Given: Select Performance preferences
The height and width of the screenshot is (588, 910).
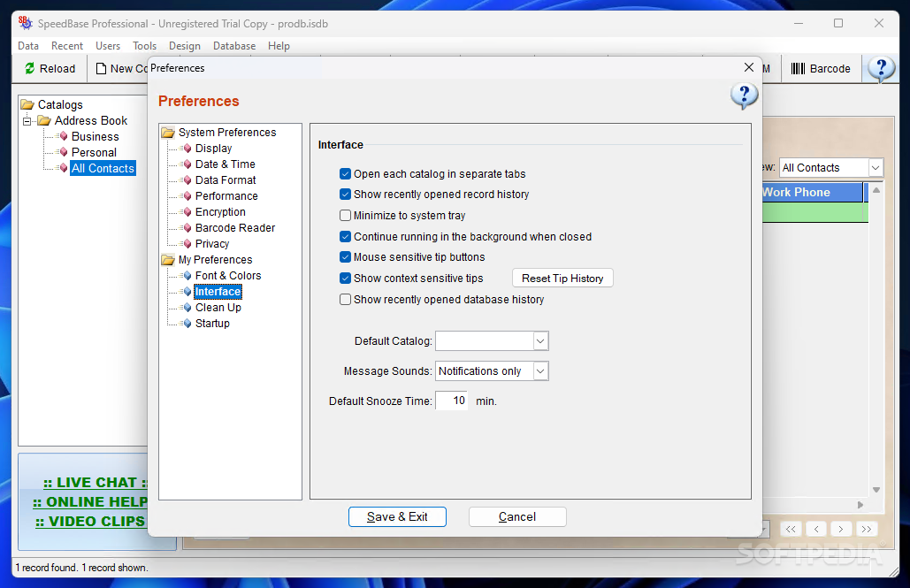Looking at the screenshot, I should (226, 196).
